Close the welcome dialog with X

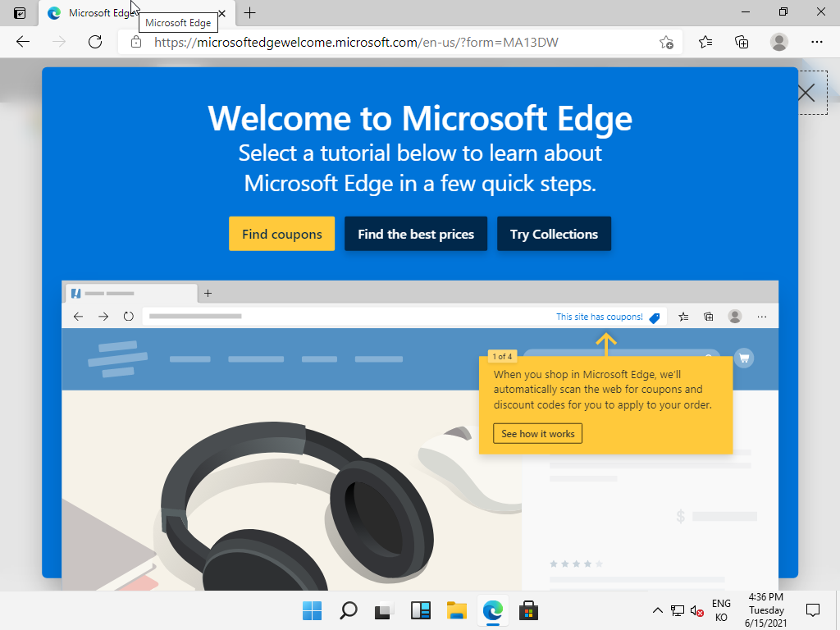806,93
